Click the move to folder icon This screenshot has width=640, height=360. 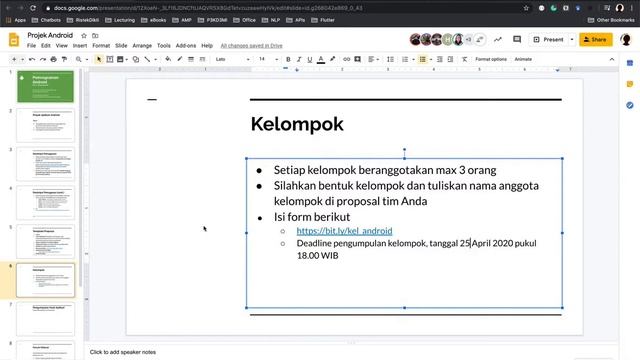coord(95,36)
